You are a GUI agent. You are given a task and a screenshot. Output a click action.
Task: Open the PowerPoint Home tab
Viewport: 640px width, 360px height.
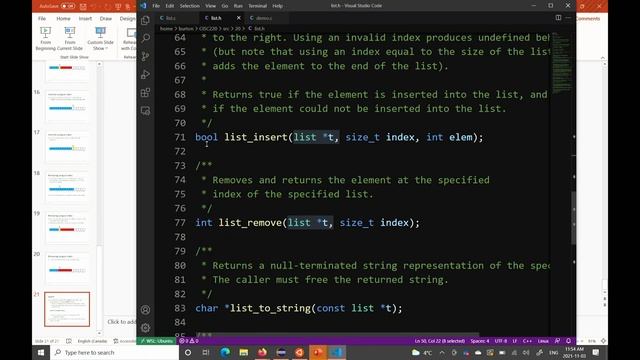pyautogui.click(x=63, y=19)
